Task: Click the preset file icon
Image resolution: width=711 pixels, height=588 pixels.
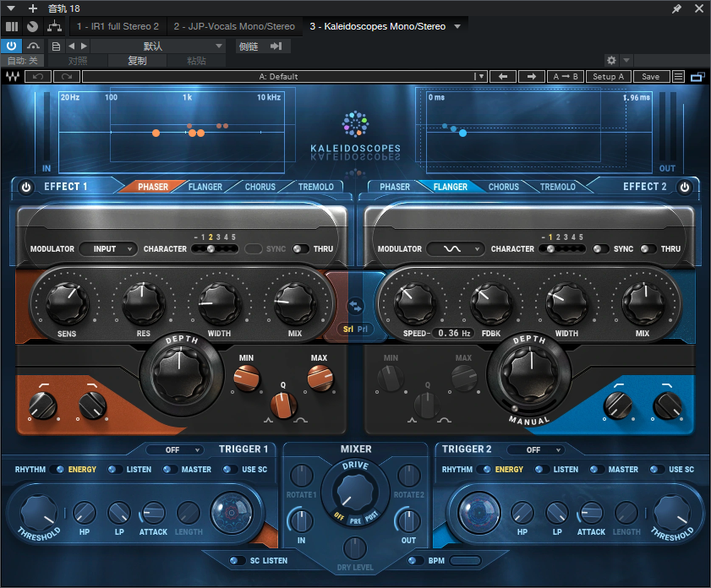Action: point(57,46)
